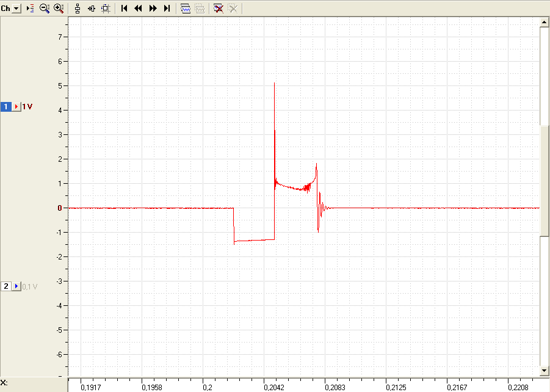Click the vertical scrollbar thumb
Viewport: 550px width, 392px height.
click(x=544, y=181)
